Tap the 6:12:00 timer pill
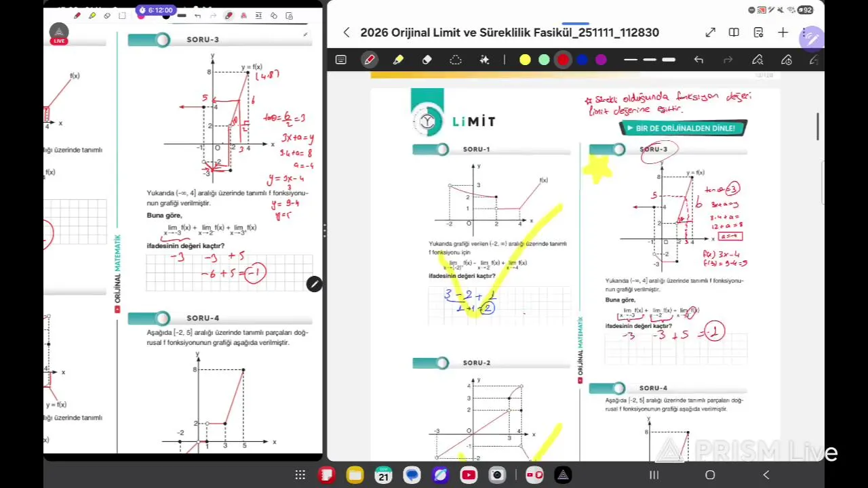 tap(156, 10)
